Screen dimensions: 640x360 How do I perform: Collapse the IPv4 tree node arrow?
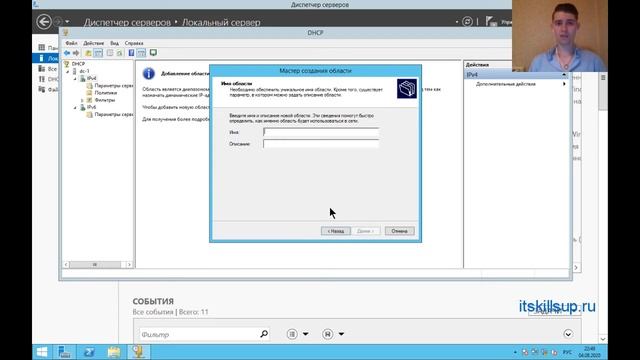point(75,79)
